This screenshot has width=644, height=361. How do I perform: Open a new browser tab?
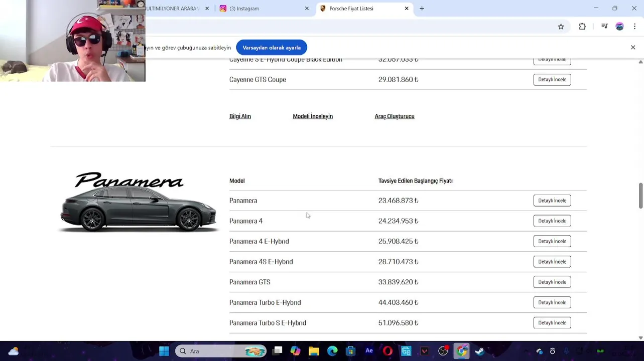click(422, 9)
